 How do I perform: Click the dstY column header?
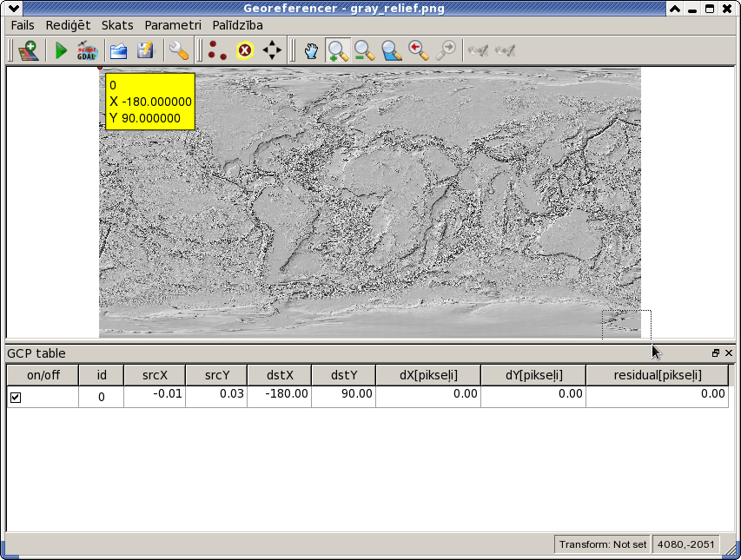coord(343,375)
